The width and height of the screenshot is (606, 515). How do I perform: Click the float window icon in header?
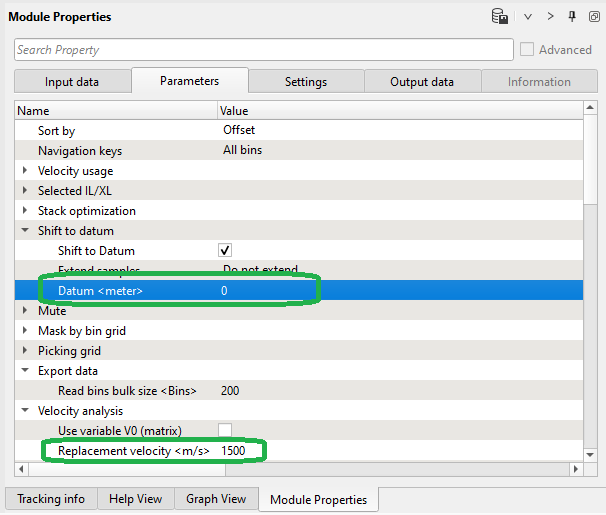(x=593, y=16)
